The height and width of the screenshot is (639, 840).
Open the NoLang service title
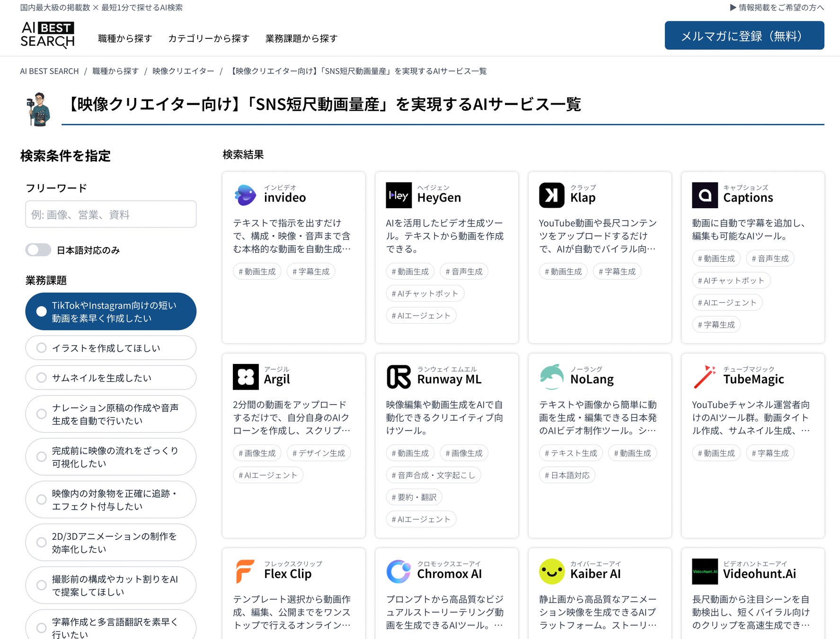592,380
